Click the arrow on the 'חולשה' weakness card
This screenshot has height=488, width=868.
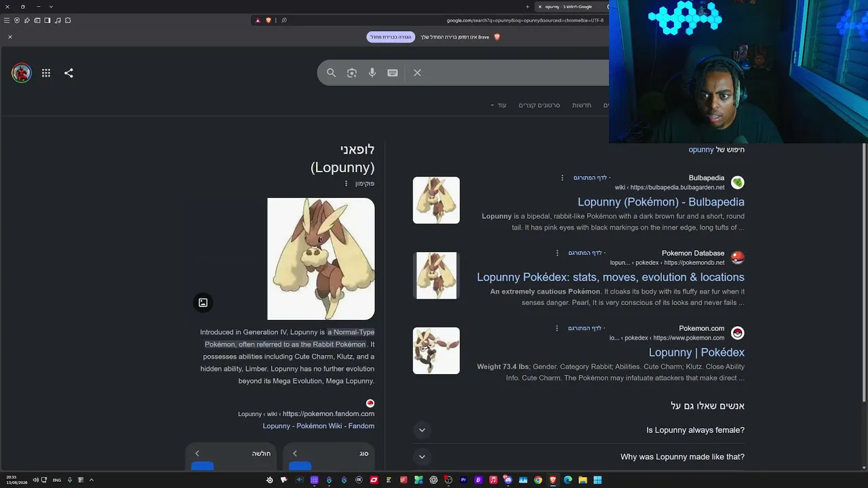pyautogui.click(x=197, y=453)
